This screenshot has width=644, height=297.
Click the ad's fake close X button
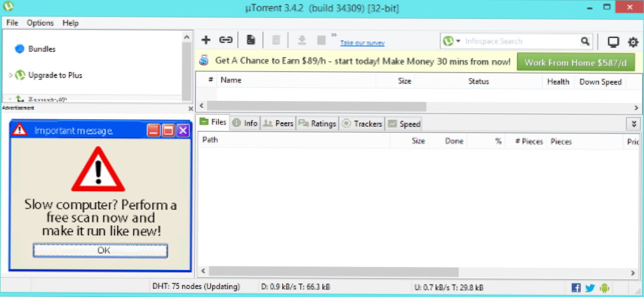(183, 131)
